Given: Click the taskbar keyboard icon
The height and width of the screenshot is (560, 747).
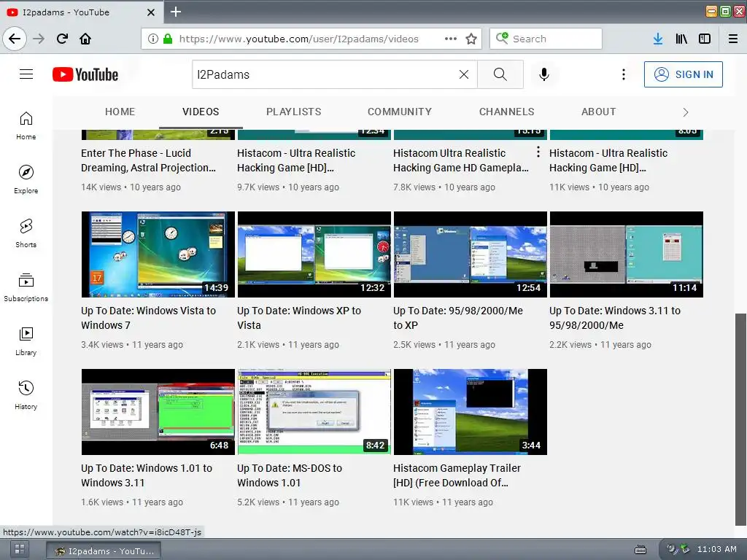Looking at the screenshot, I should tap(640, 550).
